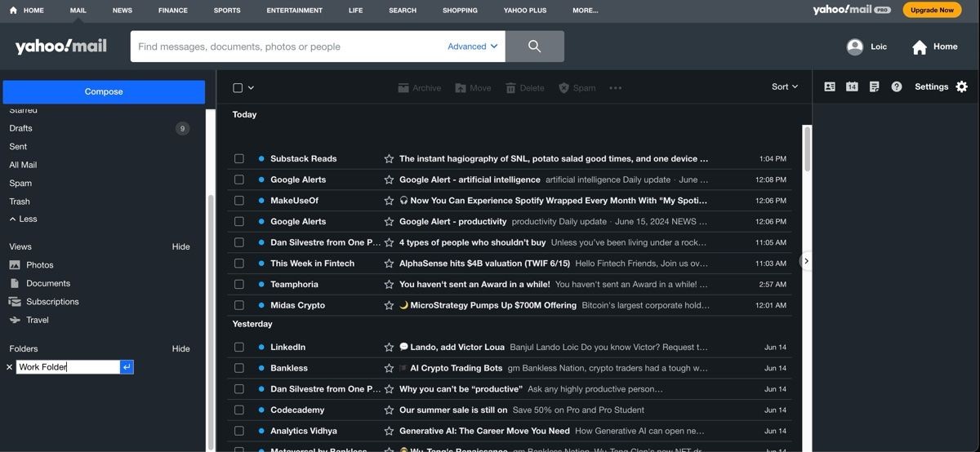Hide the Views section
Image resolution: width=980 pixels, height=452 pixels.
pyautogui.click(x=180, y=246)
